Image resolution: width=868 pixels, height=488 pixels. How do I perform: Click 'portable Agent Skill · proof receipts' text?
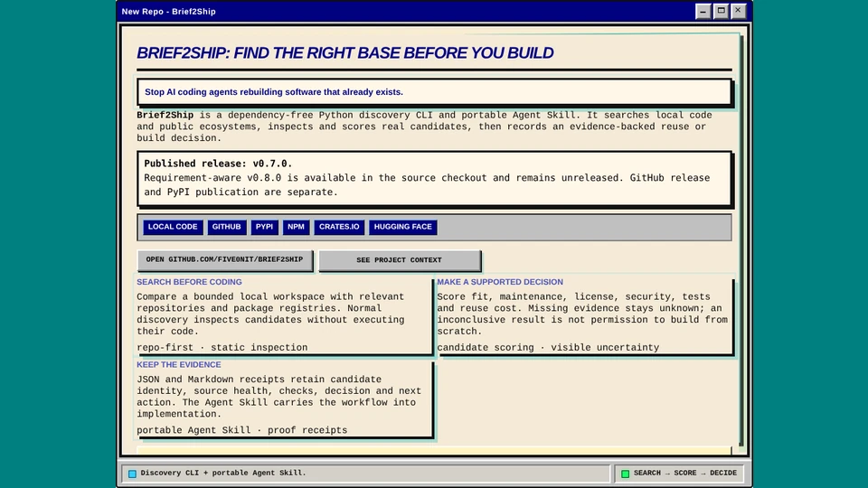point(242,430)
